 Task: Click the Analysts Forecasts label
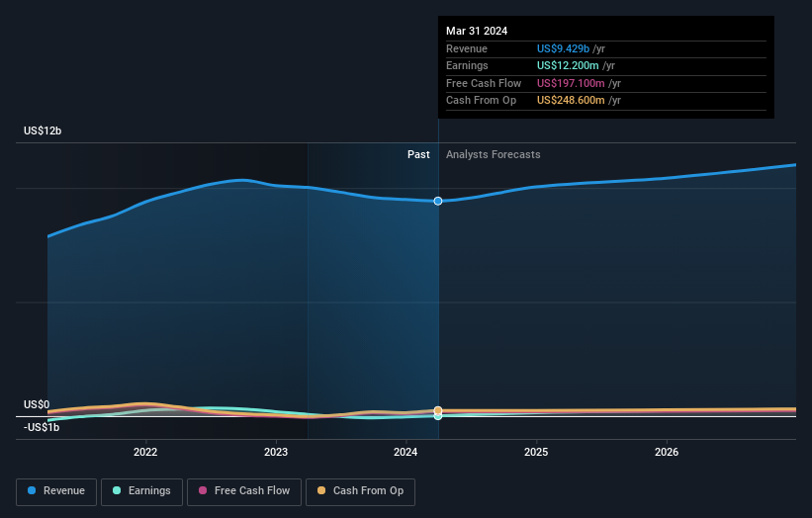pos(493,154)
